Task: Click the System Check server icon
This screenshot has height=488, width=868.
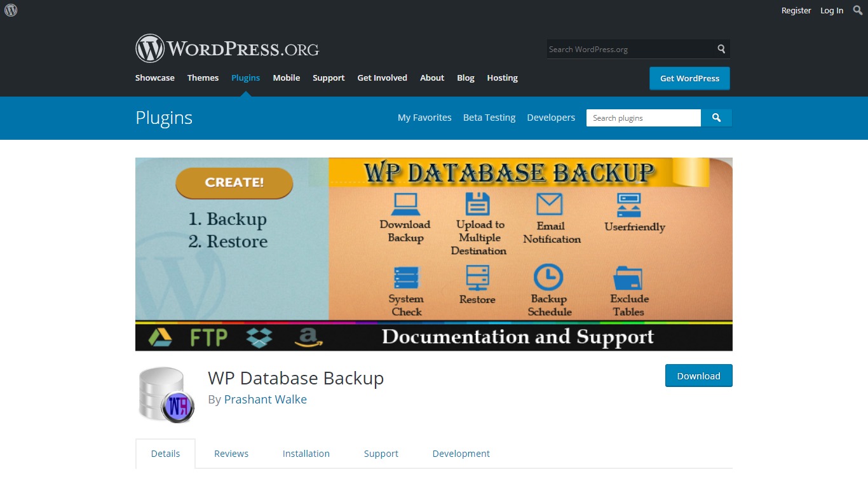Action: 406,278
